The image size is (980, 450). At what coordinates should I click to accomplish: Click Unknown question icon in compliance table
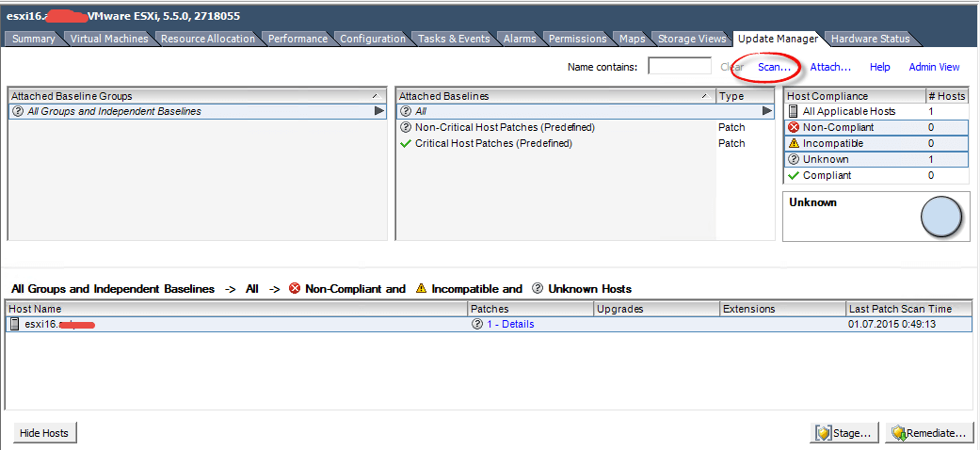pos(794,159)
